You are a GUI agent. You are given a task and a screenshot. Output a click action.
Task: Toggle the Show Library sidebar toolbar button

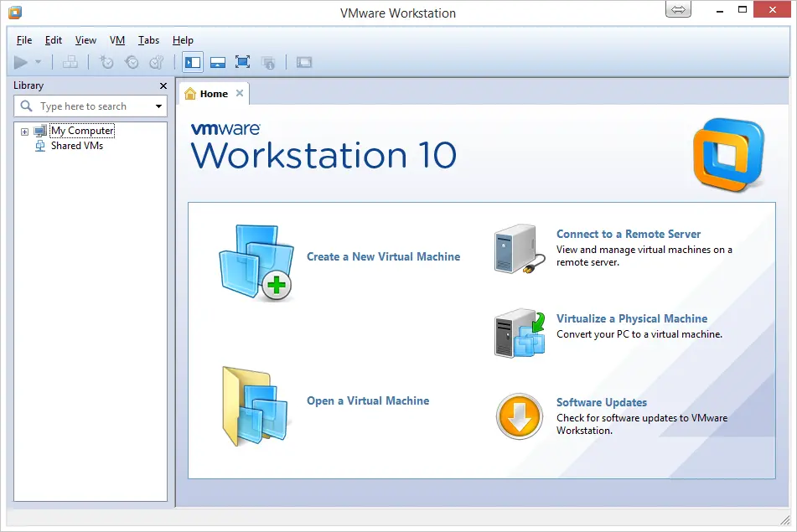(193, 63)
